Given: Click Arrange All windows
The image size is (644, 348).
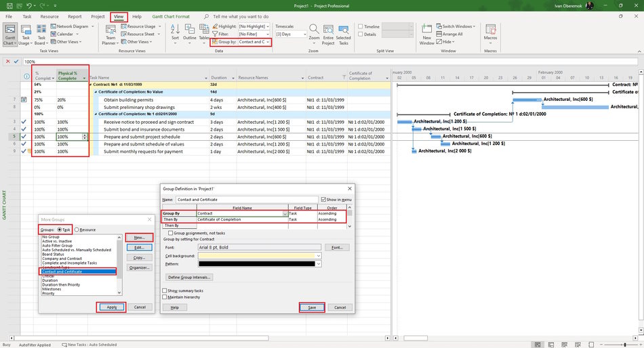Looking at the screenshot, I should pyautogui.click(x=449, y=34).
